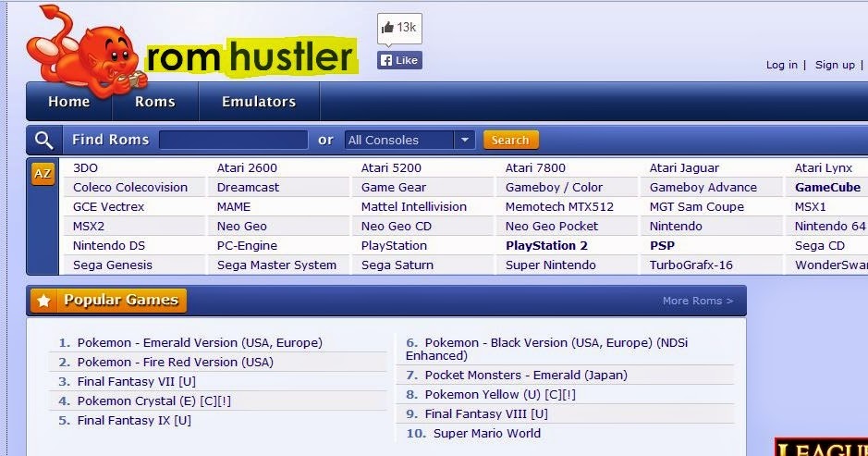Click the 13k likes thumbs-up counter

[399, 28]
